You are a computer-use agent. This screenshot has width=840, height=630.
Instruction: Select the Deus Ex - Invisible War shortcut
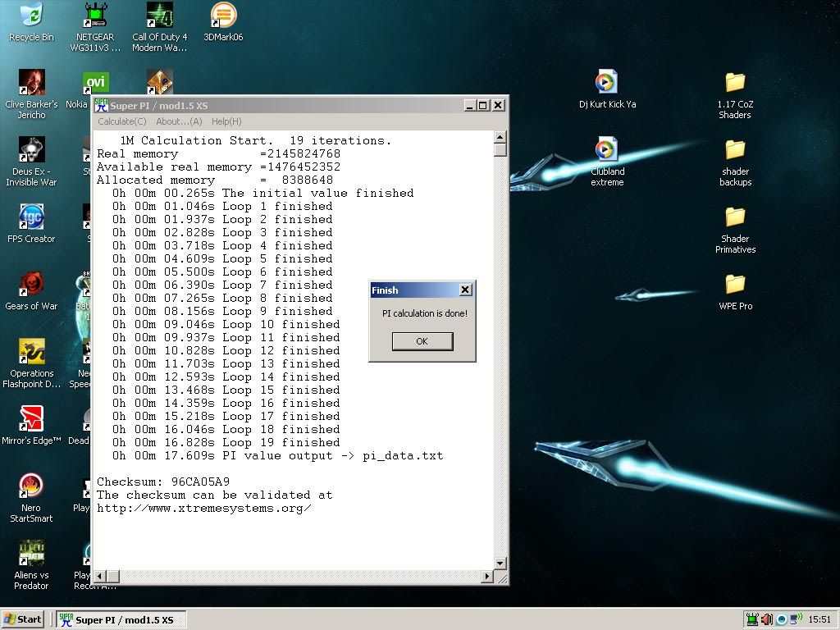point(31,162)
